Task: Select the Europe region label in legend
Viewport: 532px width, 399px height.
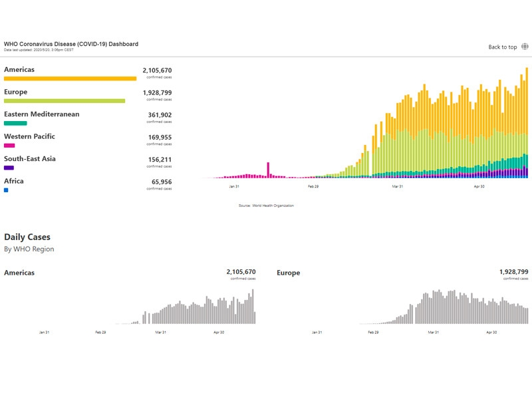Action: (16, 92)
